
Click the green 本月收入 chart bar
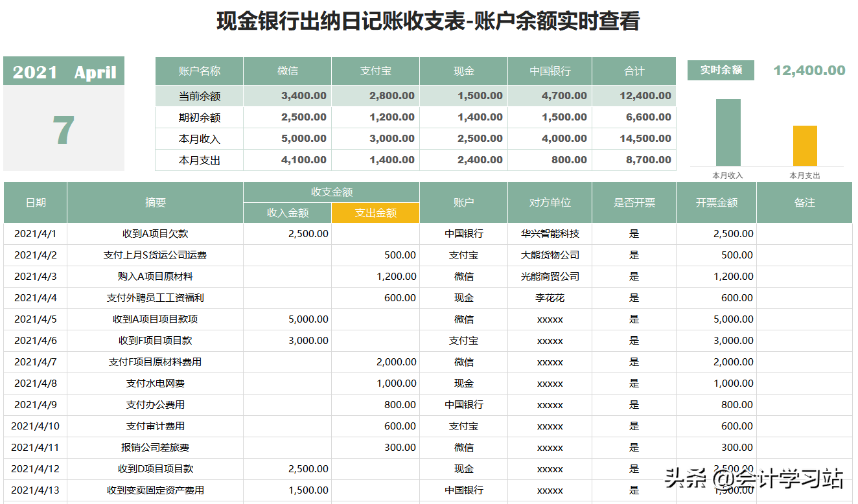pos(728,132)
